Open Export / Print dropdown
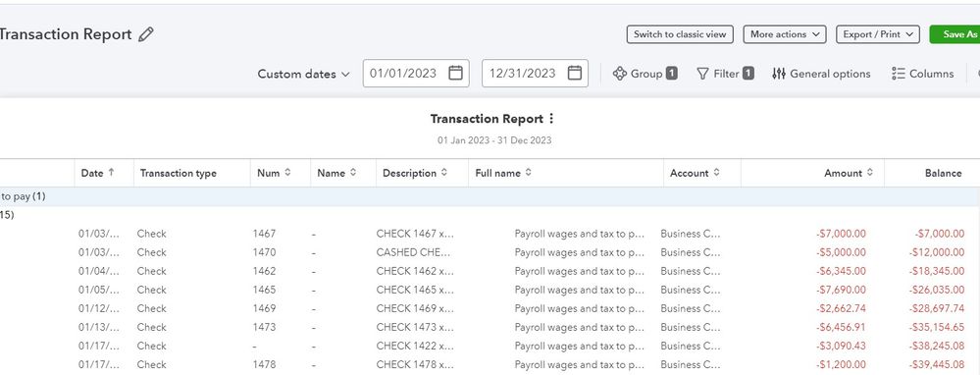980x375 pixels. [x=878, y=34]
